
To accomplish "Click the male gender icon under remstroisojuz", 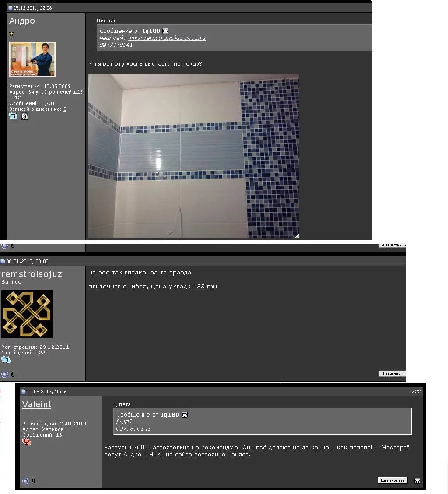I will point(6,360).
